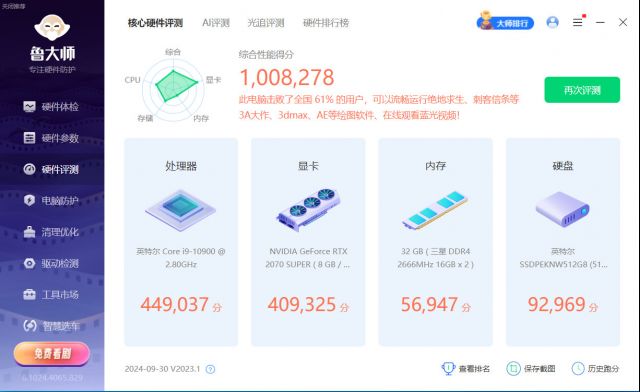Click the 免费看剧 orange banner button
Image resolution: width=640 pixels, height=392 pixels.
click(52, 354)
